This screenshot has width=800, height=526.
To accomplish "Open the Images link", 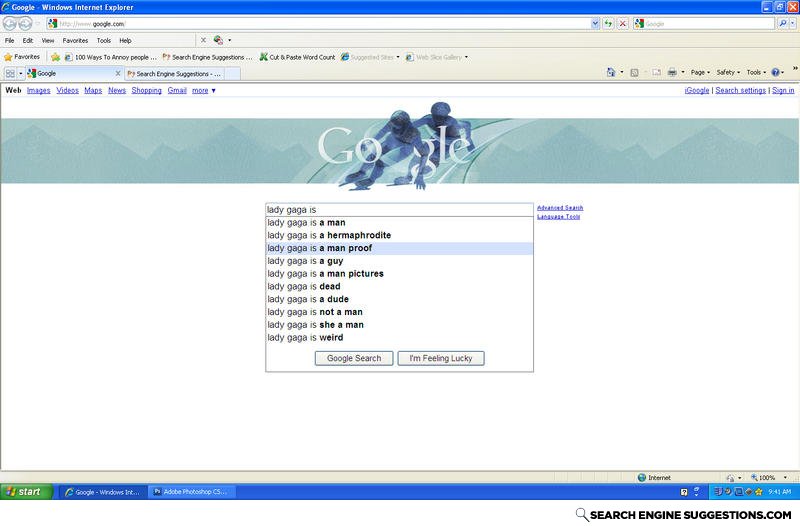I will click(38, 90).
